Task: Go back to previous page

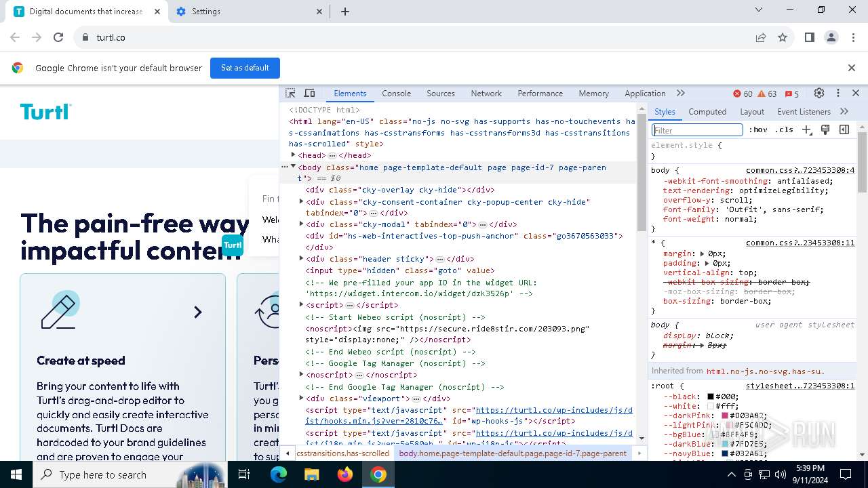Action: [x=15, y=38]
